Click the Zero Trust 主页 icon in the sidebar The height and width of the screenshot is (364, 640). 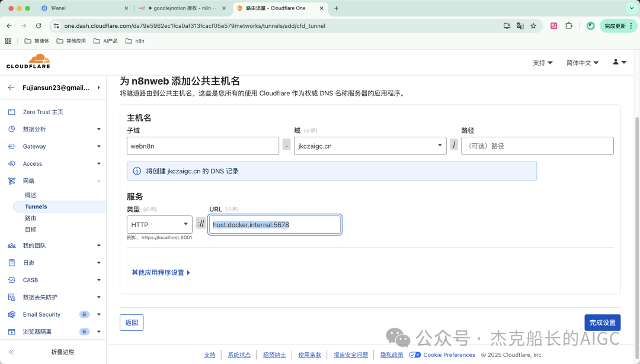coord(11,112)
